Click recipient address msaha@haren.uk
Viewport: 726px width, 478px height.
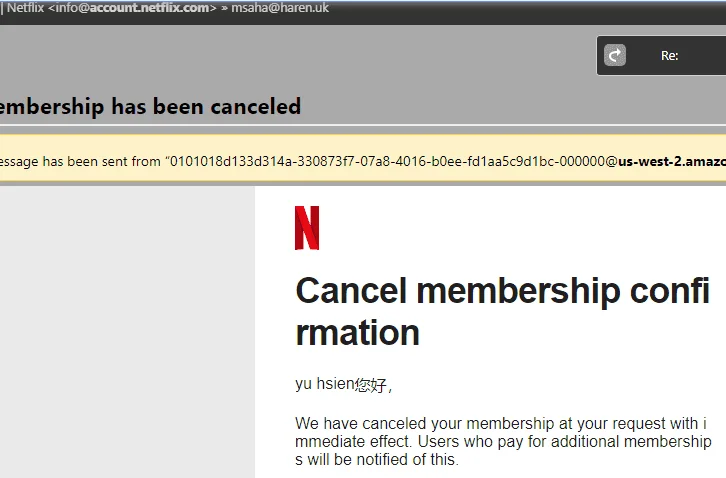(x=280, y=8)
